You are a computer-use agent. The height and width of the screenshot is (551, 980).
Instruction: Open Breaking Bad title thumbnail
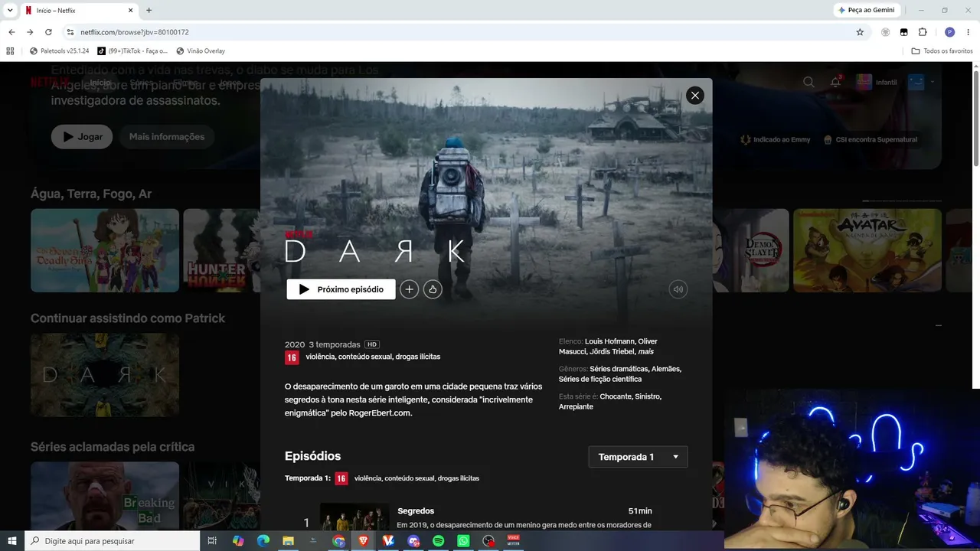point(105,496)
